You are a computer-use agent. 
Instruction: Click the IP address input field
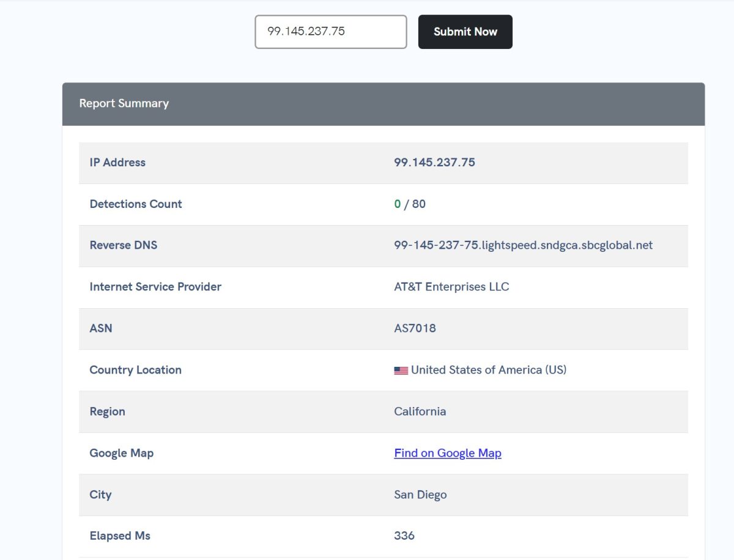tap(330, 32)
